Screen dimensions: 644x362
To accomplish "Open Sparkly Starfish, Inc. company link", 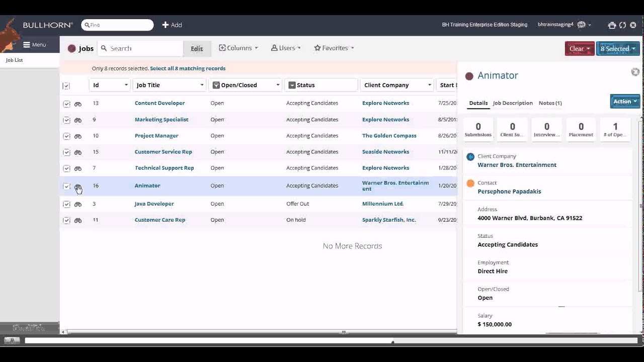I will point(389,220).
